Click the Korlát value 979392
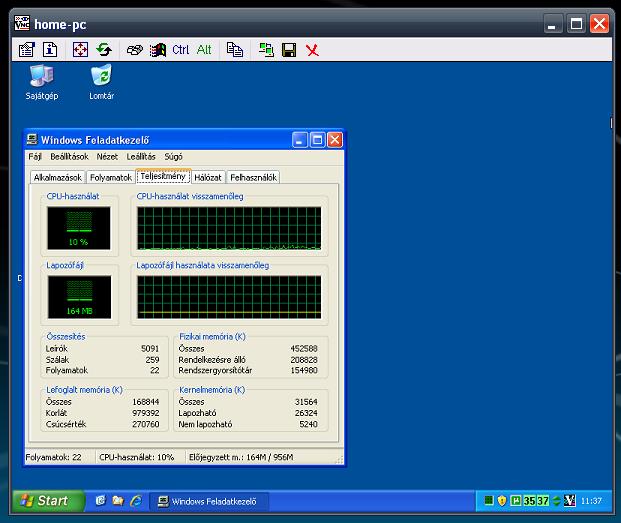 146,413
